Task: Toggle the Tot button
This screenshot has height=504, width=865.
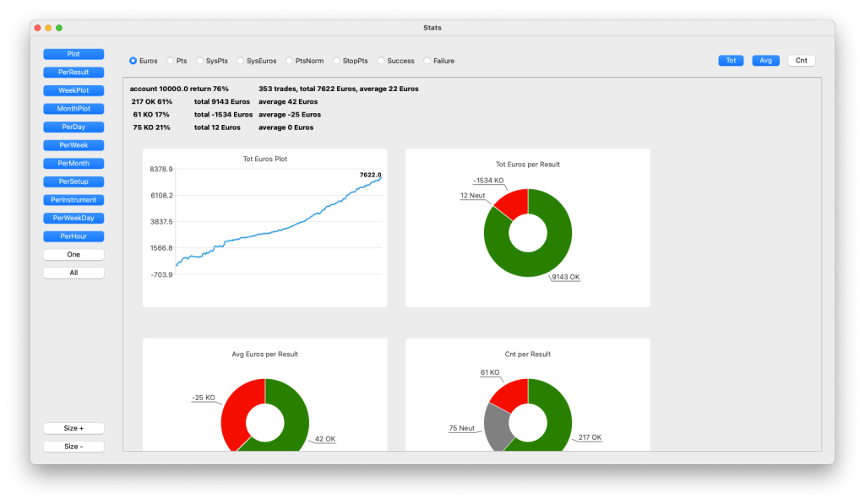Action: tap(731, 61)
